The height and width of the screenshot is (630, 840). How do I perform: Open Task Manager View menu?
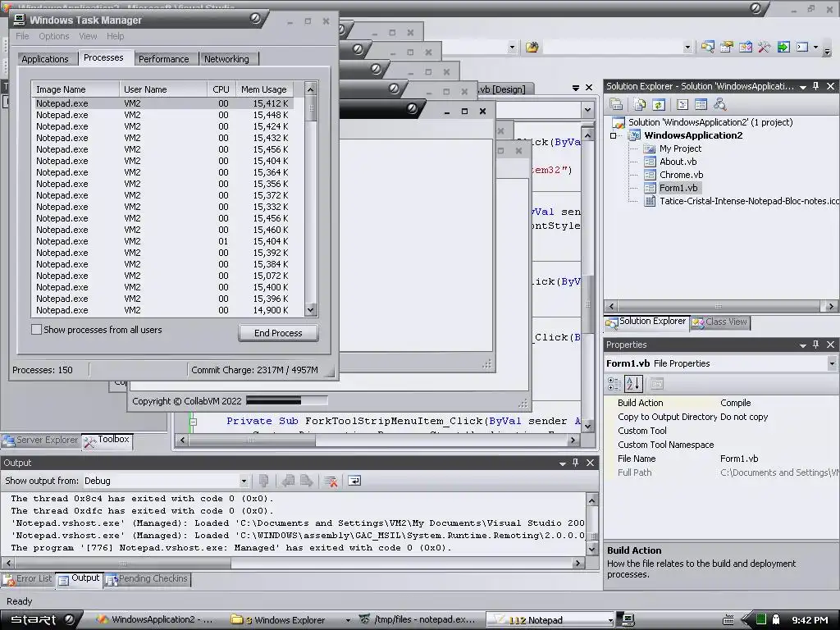[88, 36]
